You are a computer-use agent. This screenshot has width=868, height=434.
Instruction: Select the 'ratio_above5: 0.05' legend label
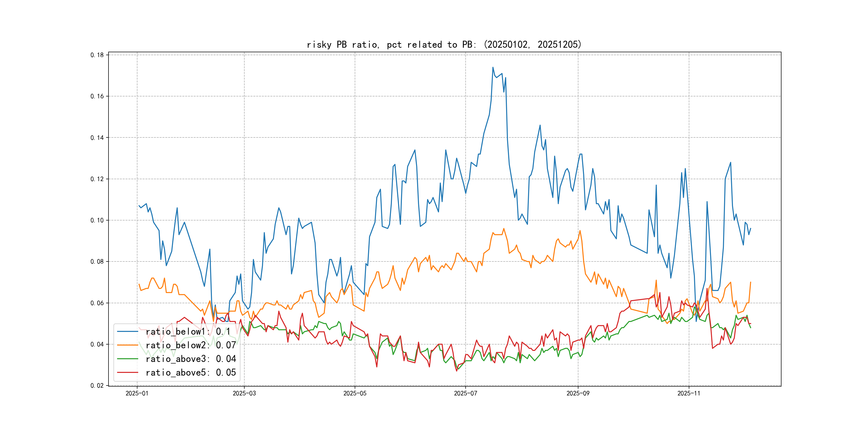coord(191,372)
